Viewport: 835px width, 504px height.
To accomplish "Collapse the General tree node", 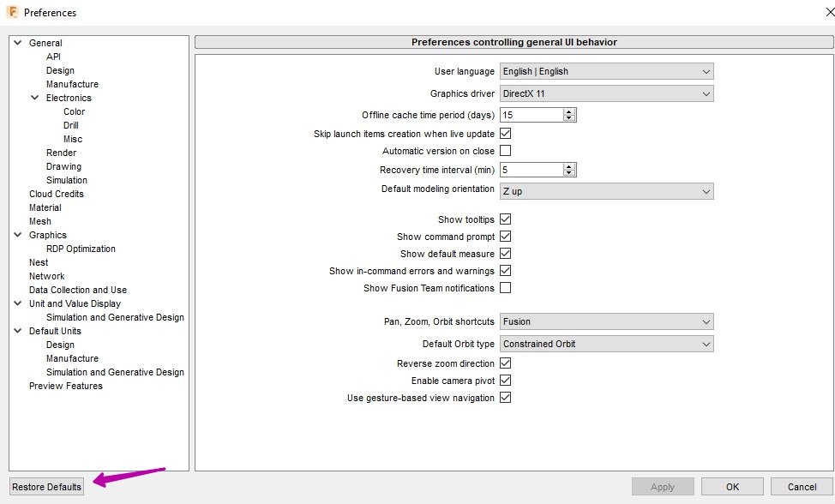I will pyautogui.click(x=17, y=43).
